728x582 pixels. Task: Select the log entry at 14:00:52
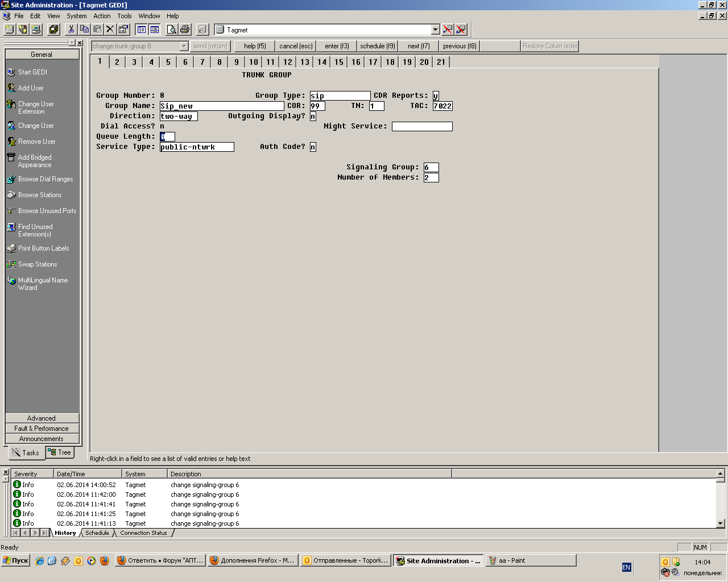(363, 485)
